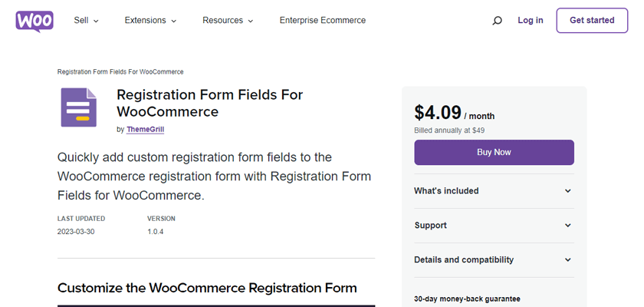Open the Resources dropdown menu
The height and width of the screenshot is (307, 644).
[228, 21]
